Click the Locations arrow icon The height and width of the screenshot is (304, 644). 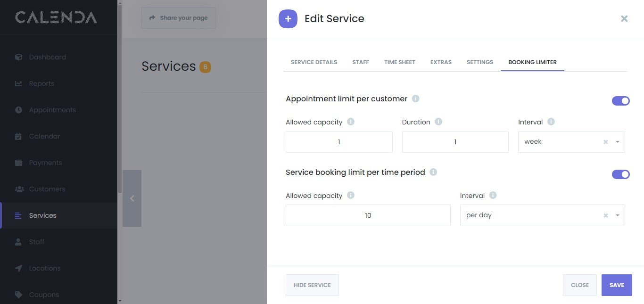click(19, 268)
